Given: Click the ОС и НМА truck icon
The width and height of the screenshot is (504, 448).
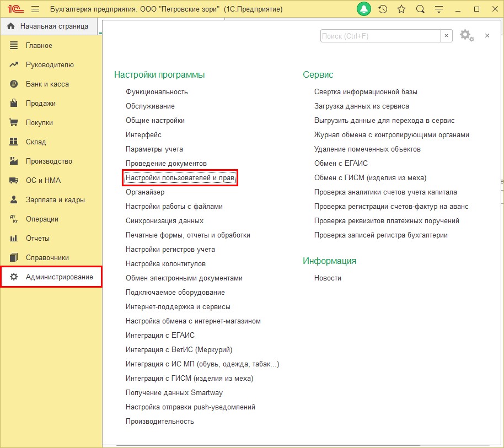Looking at the screenshot, I should [x=13, y=180].
